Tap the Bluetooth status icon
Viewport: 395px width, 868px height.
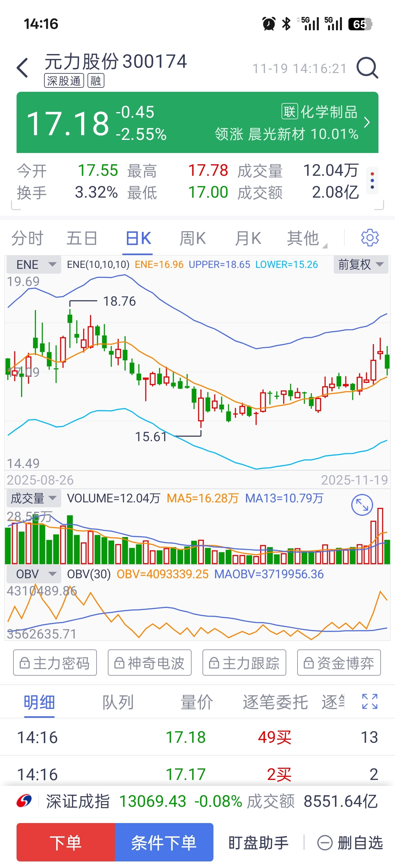tap(286, 24)
